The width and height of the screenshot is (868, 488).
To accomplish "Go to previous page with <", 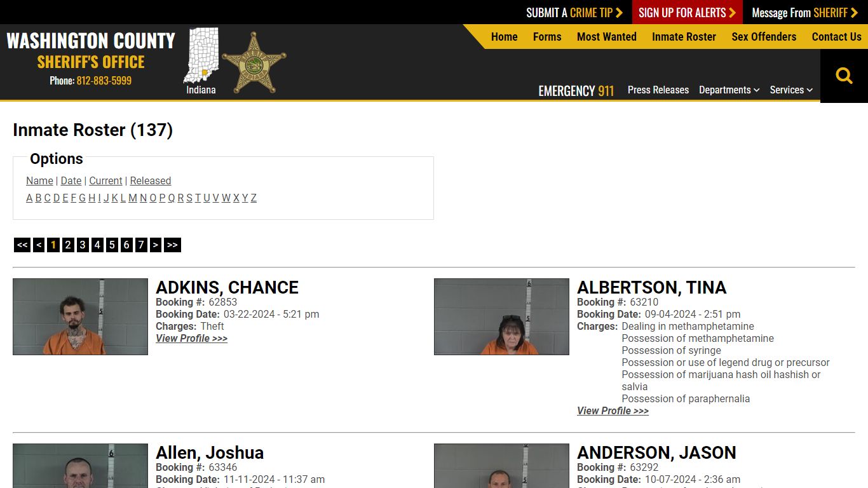I will [x=39, y=245].
